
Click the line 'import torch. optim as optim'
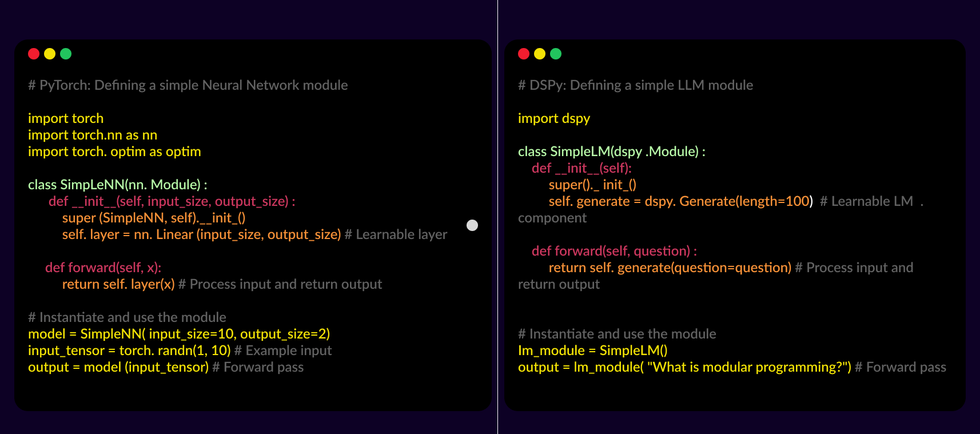(x=114, y=152)
